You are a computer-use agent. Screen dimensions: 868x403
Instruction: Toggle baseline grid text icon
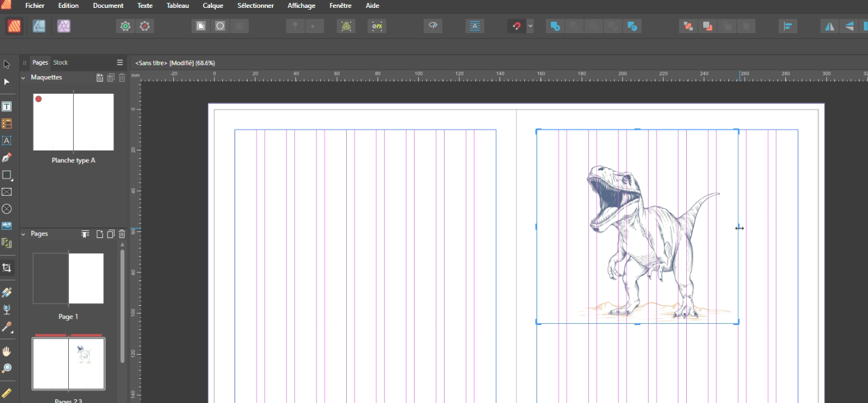click(475, 26)
